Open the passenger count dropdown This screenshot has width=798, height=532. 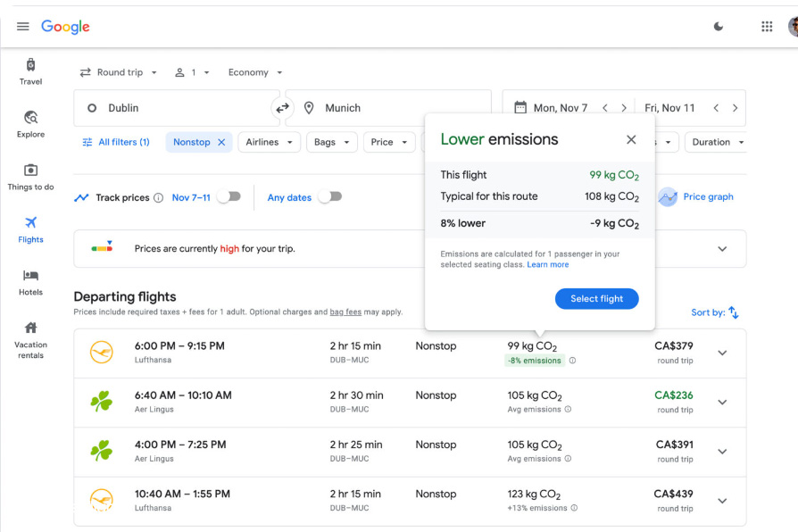(192, 72)
